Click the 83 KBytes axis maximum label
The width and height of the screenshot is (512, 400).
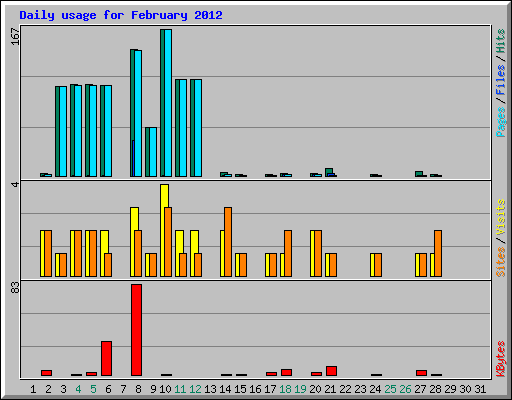(x=15, y=288)
